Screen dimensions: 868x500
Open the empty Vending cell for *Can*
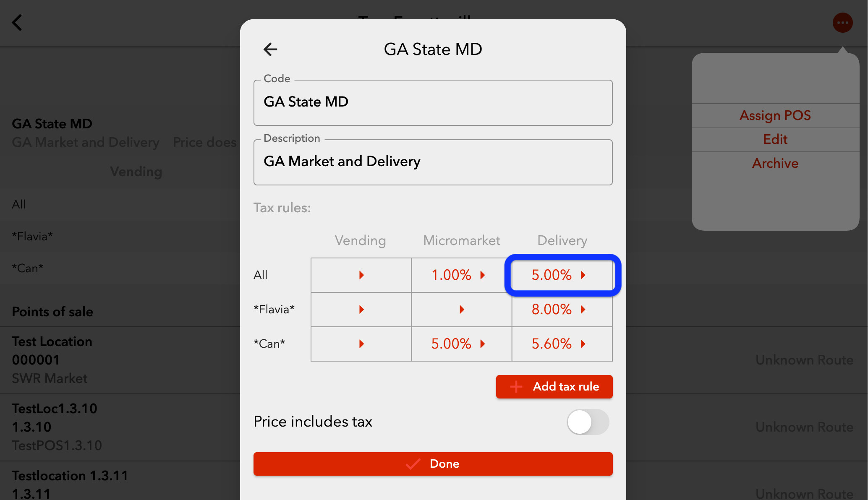pos(361,344)
